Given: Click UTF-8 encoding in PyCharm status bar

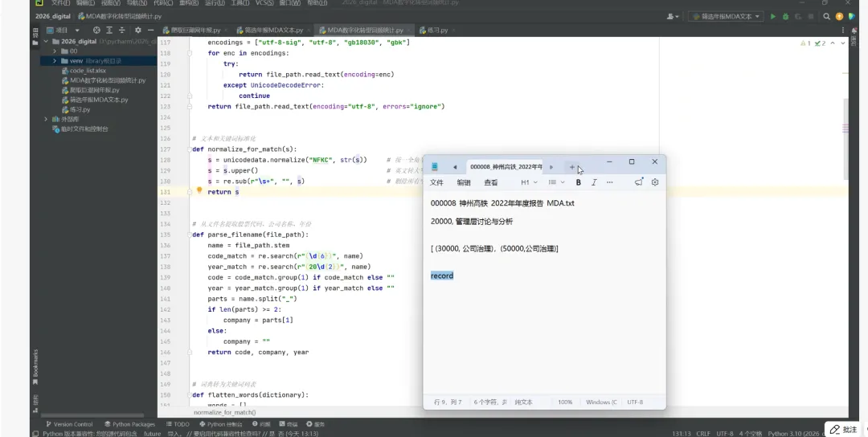Looking at the screenshot, I should 725,434.
